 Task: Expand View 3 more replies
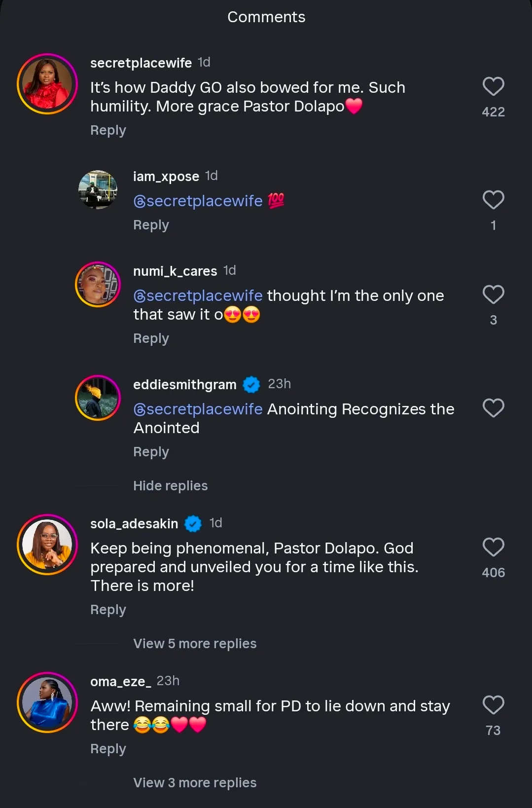(195, 783)
